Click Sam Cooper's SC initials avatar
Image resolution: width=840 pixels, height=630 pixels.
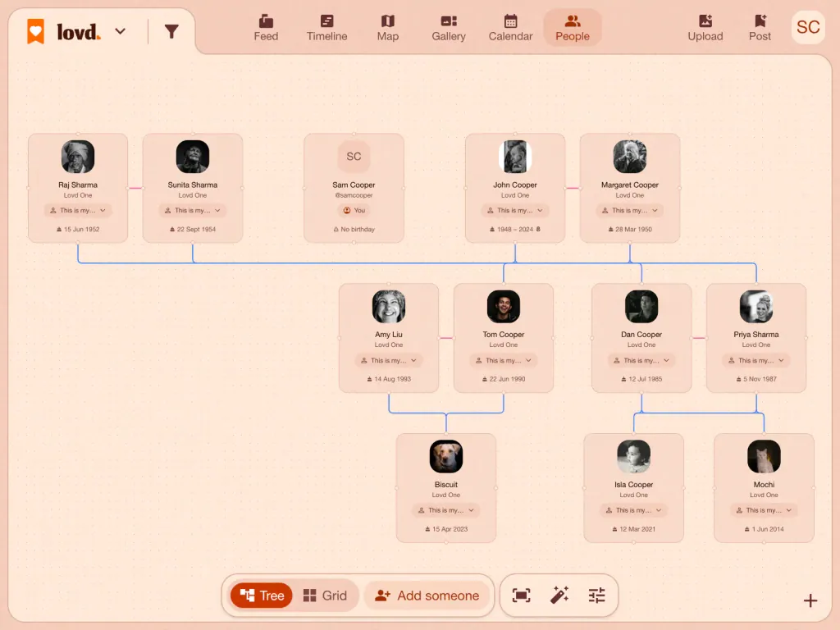[x=354, y=157]
